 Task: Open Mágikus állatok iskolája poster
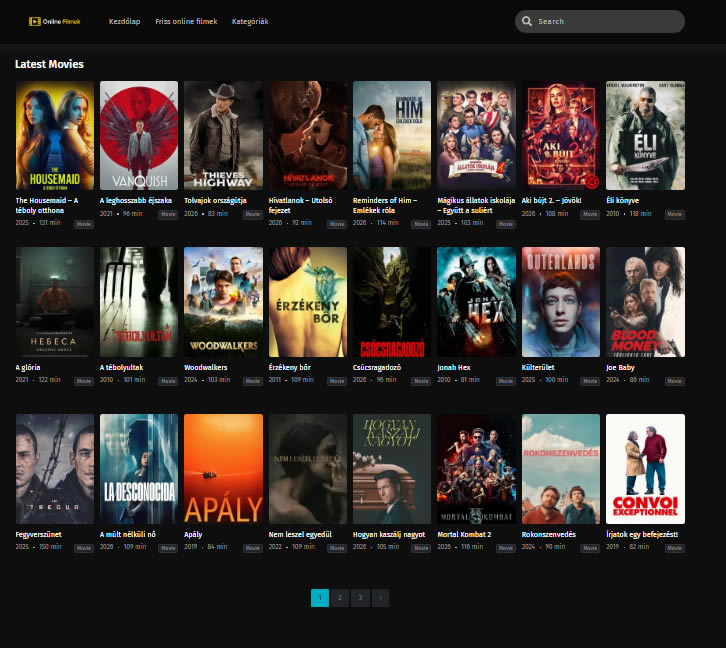tap(476, 136)
